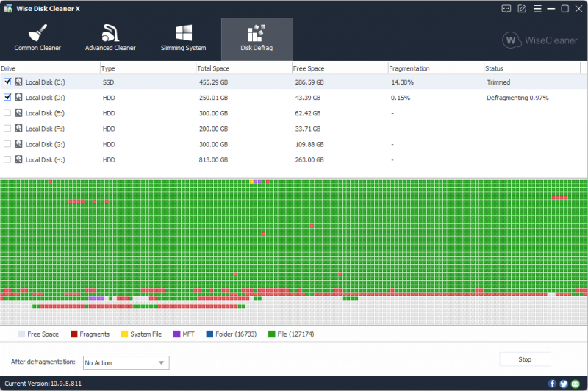Click the green File legend swatch
This screenshot has width=588, height=391.
tap(272, 334)
